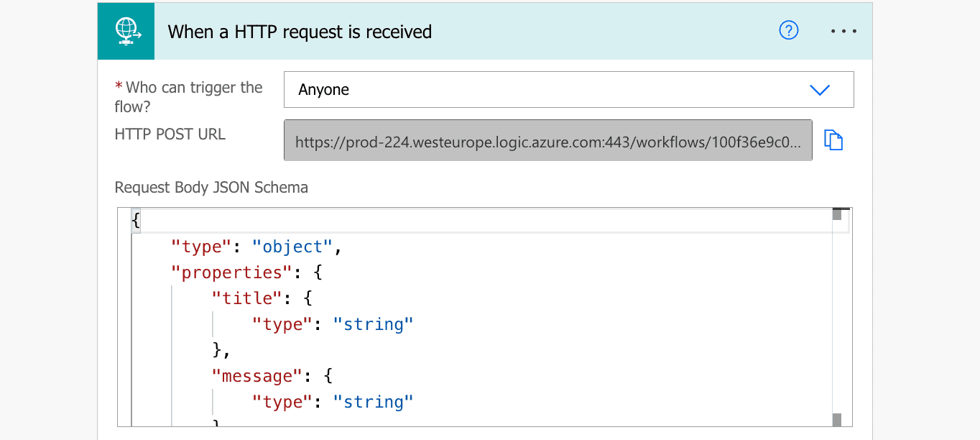Viewport: 980px width, 440px height.
Task: Open help for the HTTP request trigger
Action: 788,31
